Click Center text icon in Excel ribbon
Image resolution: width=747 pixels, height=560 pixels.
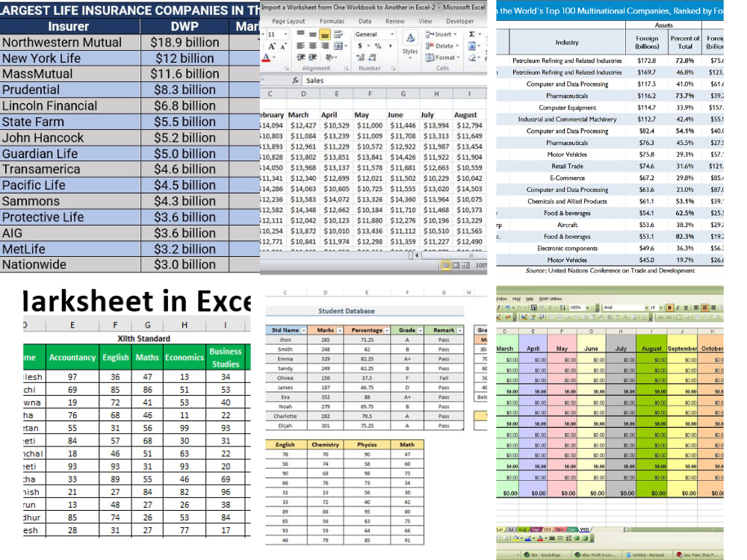[x=312, y=46]
